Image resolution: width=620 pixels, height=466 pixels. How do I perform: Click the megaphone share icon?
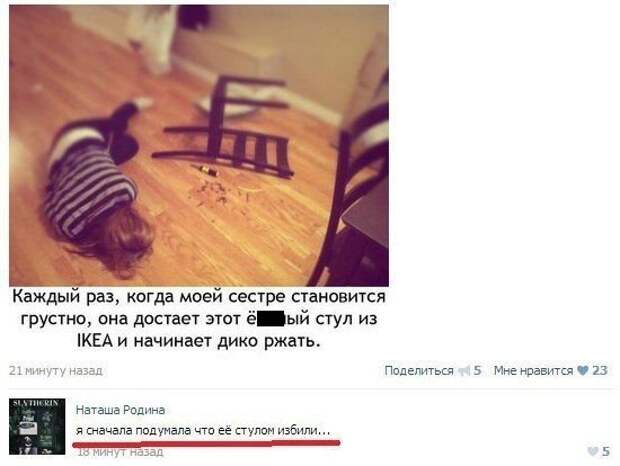click(464, 371)
